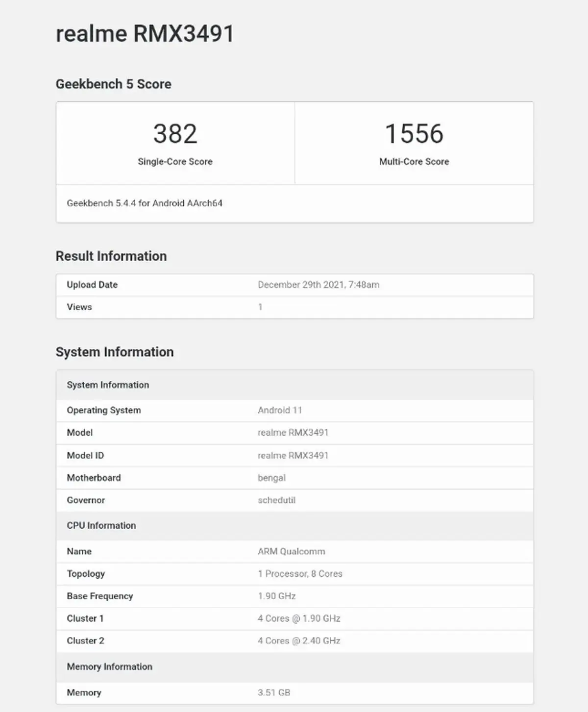Click the 'Model' row label

coord(80,433)
